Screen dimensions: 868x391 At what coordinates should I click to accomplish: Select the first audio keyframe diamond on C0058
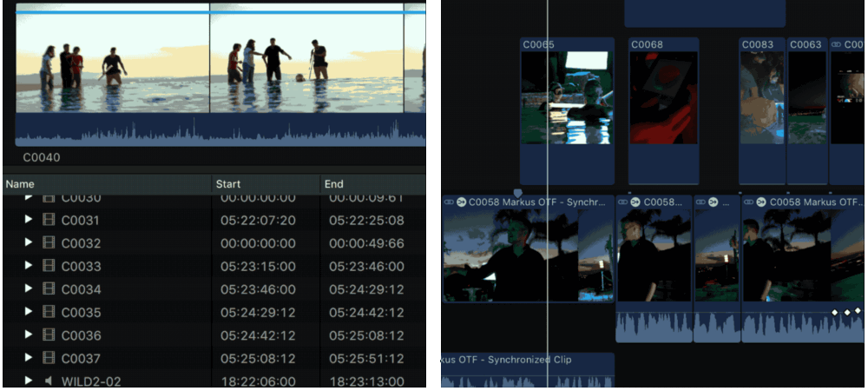[834, 312]
